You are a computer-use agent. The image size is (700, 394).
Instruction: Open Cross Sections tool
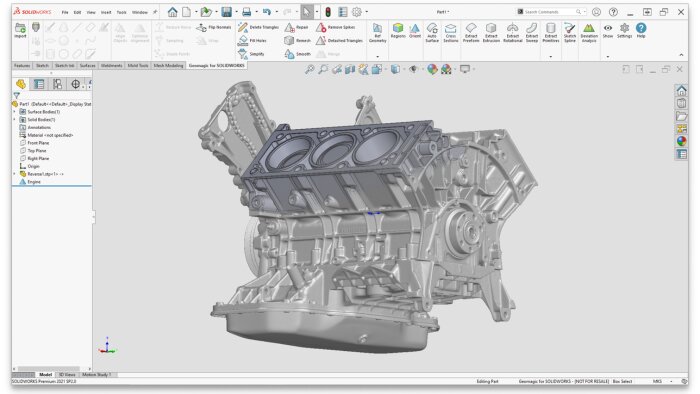point(450,33)
